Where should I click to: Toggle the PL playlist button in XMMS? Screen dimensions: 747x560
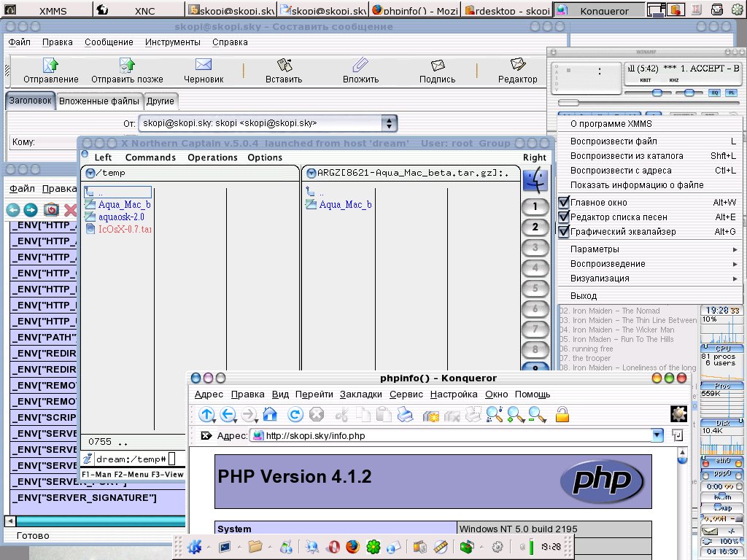tap(731, 93)
